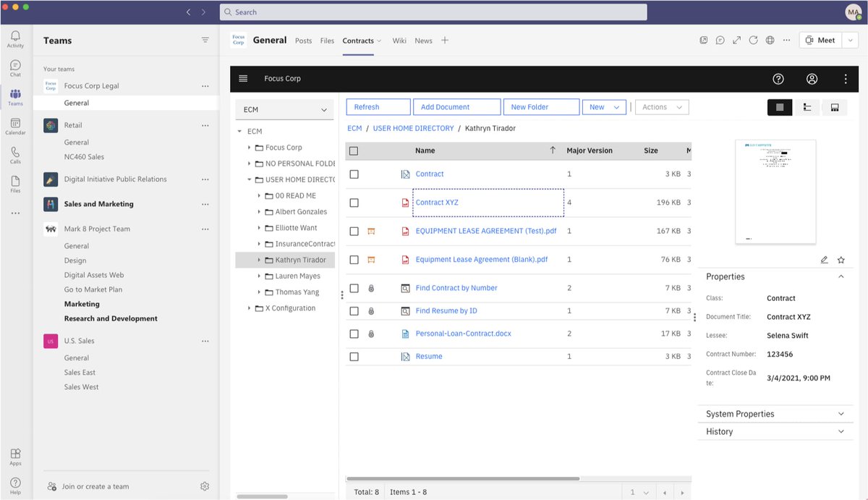Open the vertical three-dot menu in Focus Corp bar

click(x=846, y=79)
